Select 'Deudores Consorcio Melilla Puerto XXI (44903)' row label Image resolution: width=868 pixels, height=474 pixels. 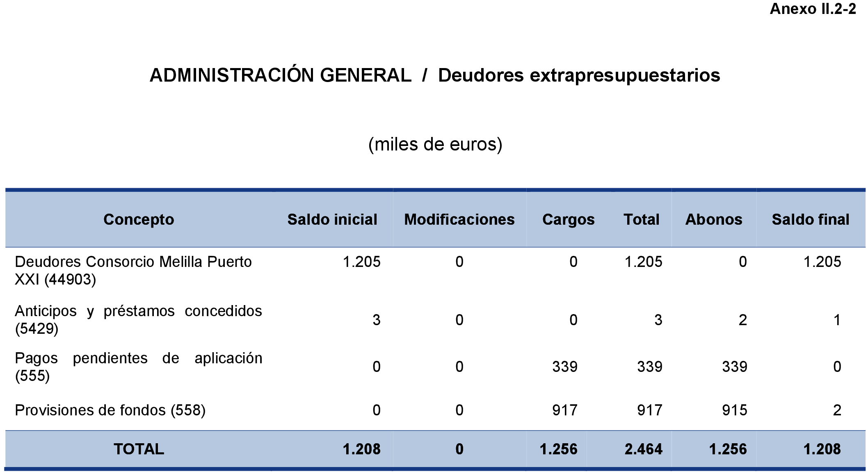point(133,271)
